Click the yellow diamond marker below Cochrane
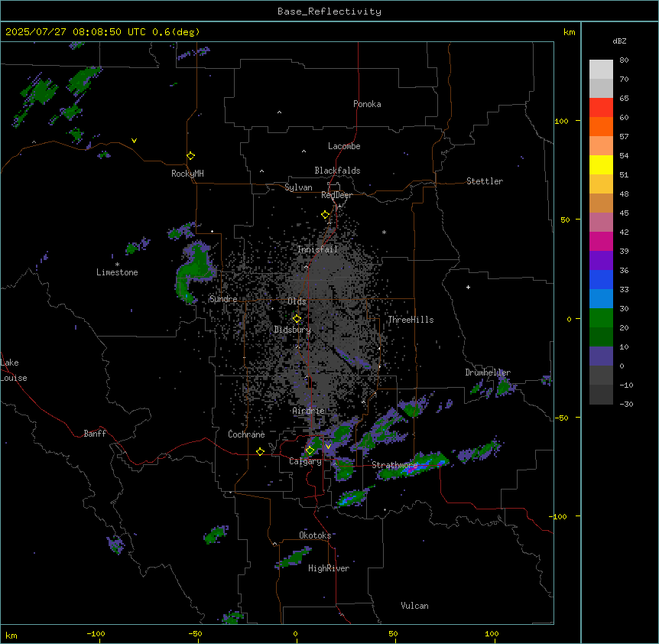659x644 pixels. pyautogui.click(x=260, y=451)
